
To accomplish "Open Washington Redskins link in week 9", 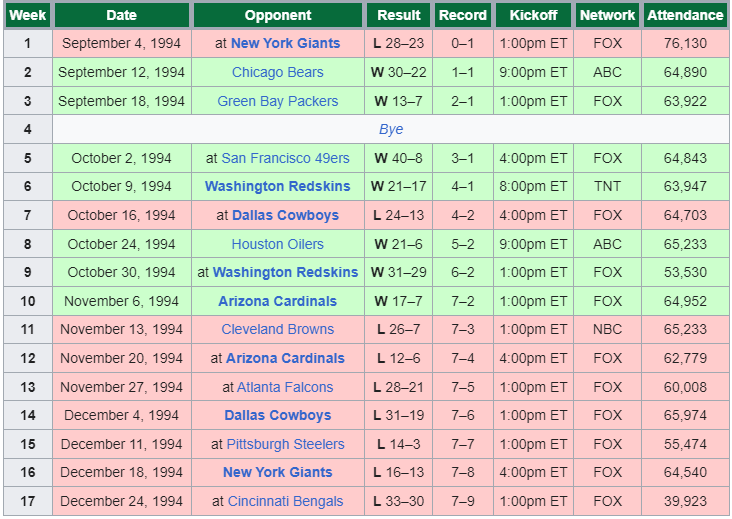I will click(285, 272).
